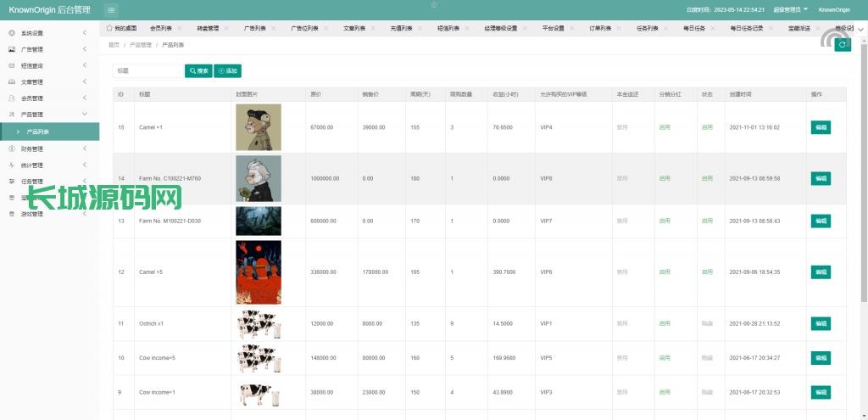Click the 搜索 search button

(198, 71)
